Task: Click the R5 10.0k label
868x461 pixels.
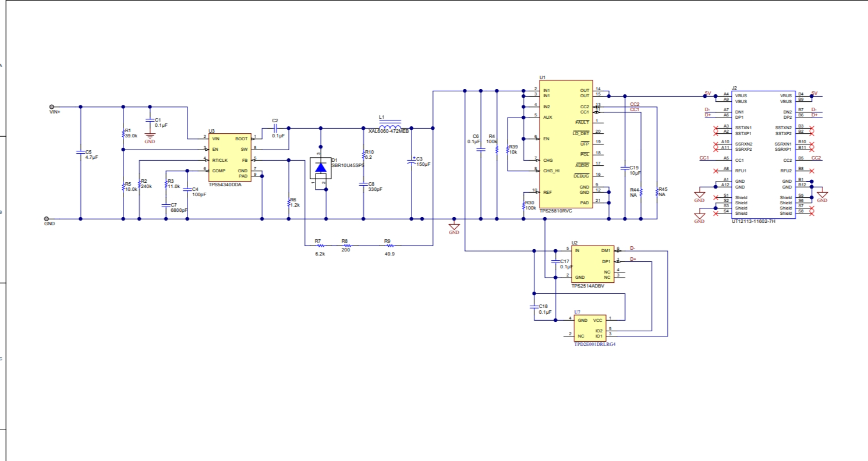Action: pos(131,186)
